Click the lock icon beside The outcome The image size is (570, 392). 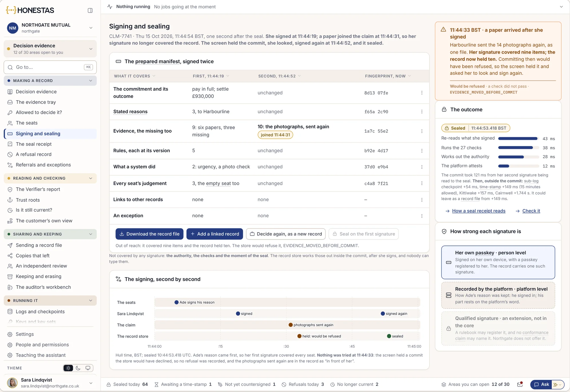[x=444, y=109]
